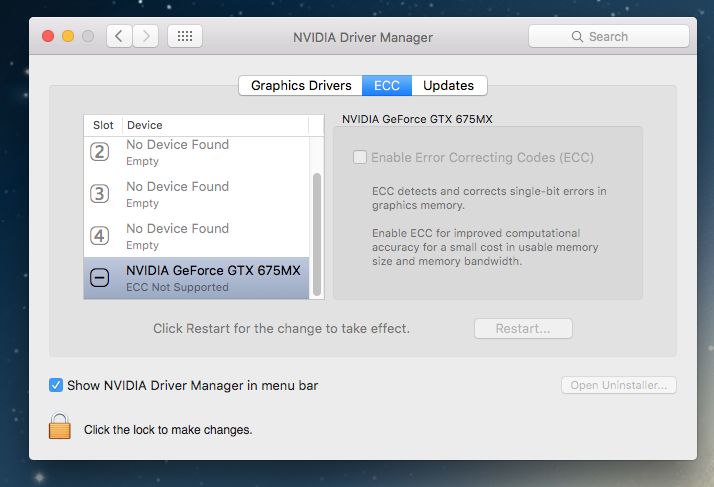Click the magnifier icon in Search field
The image size is (714, 487).
(x=577, y=36)
